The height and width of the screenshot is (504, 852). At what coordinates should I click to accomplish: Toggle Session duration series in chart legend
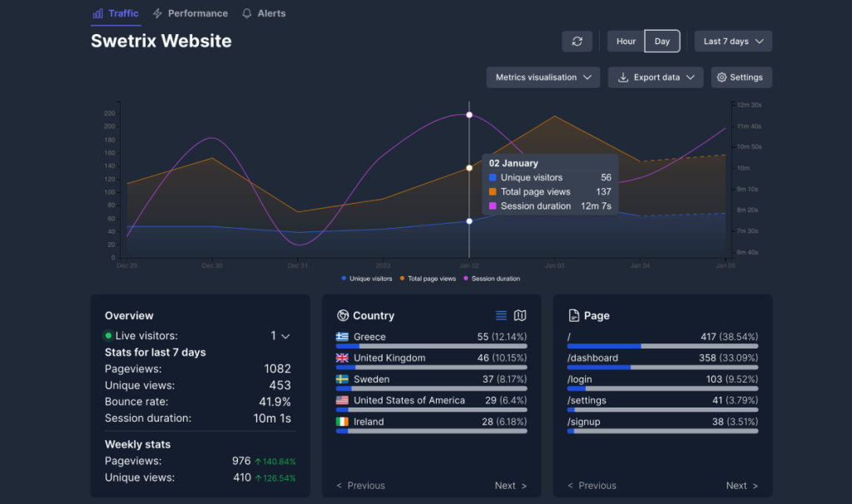click(x=492, y=279)
